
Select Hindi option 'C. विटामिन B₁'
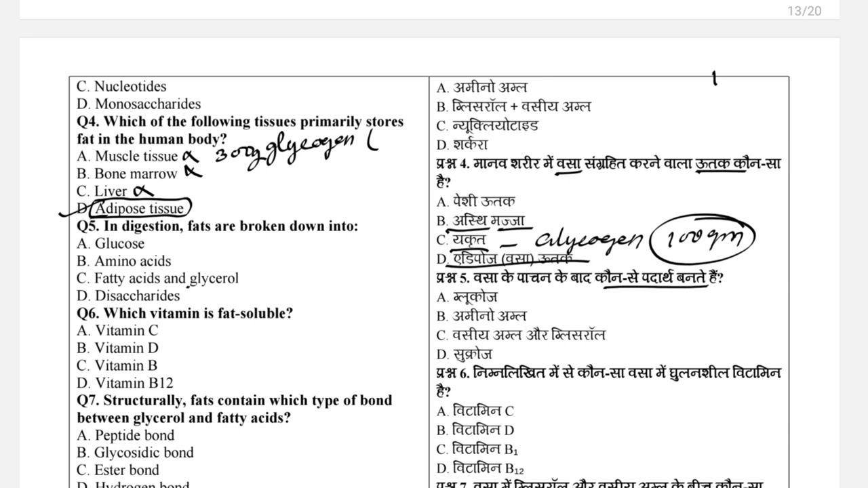(x=477, y=449)
